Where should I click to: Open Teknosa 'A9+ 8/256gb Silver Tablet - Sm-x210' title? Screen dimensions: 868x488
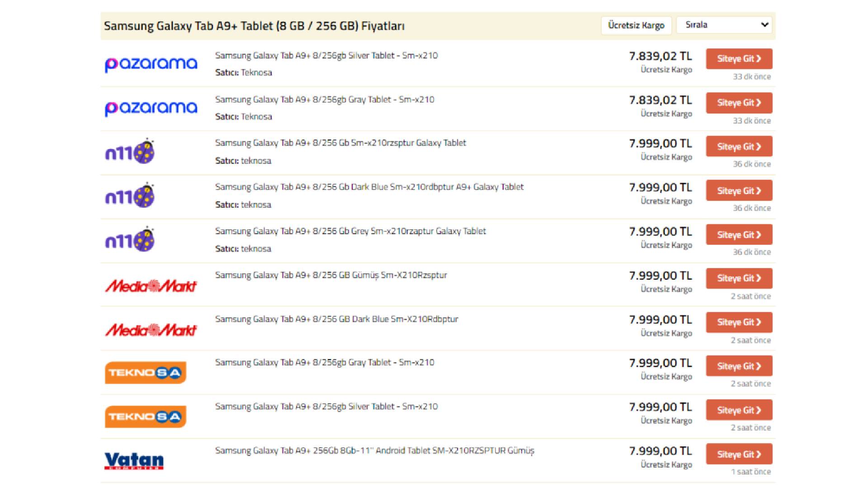tap(326, 407)
